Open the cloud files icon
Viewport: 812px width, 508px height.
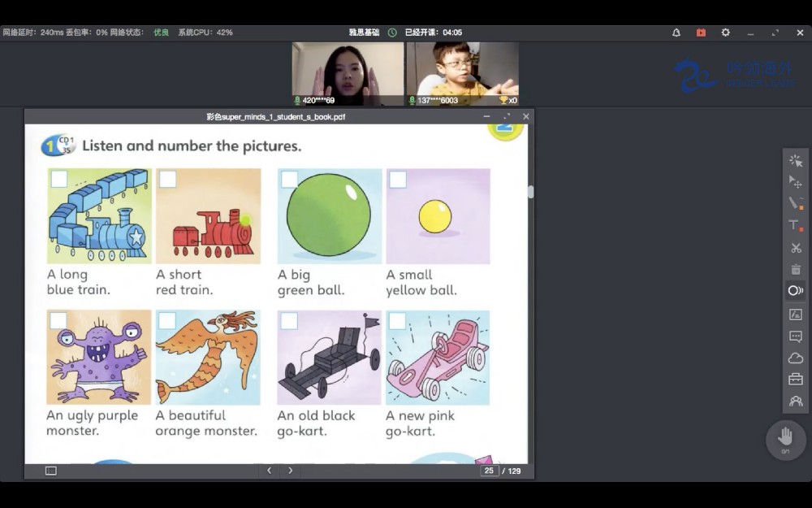point(795,358)
